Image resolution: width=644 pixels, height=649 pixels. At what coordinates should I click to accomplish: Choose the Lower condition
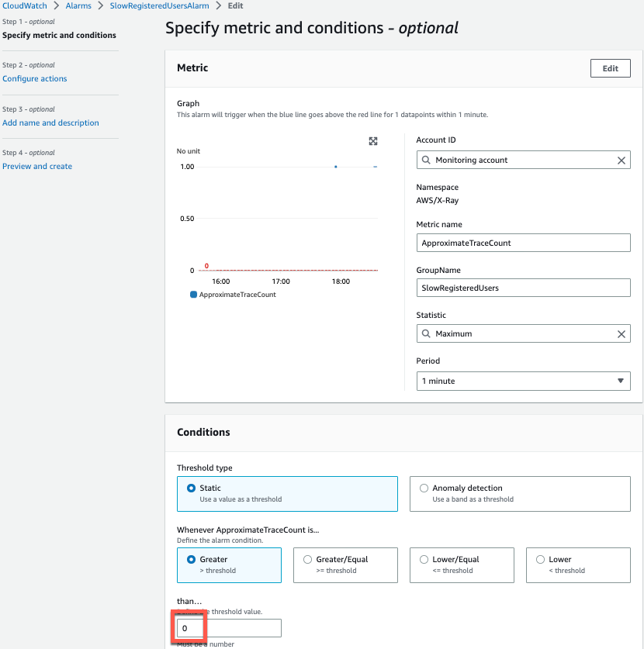578,565
